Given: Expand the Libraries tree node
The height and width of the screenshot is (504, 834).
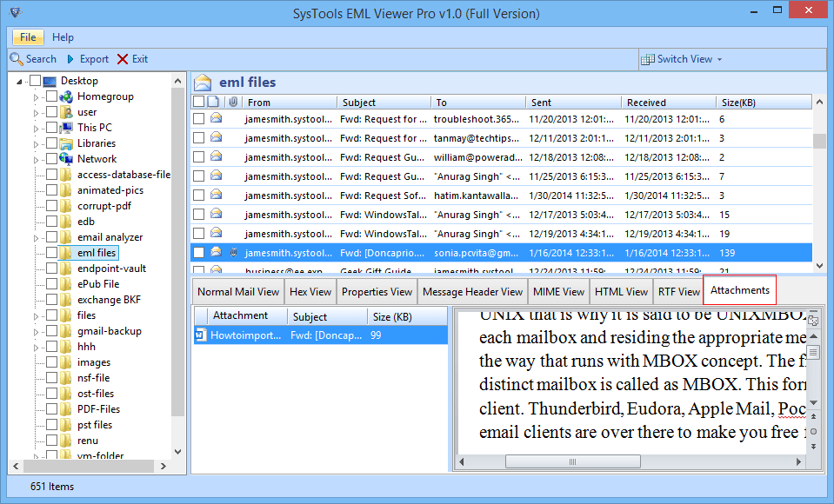Looking at the screenshot, I should click(x=37, y=144).
